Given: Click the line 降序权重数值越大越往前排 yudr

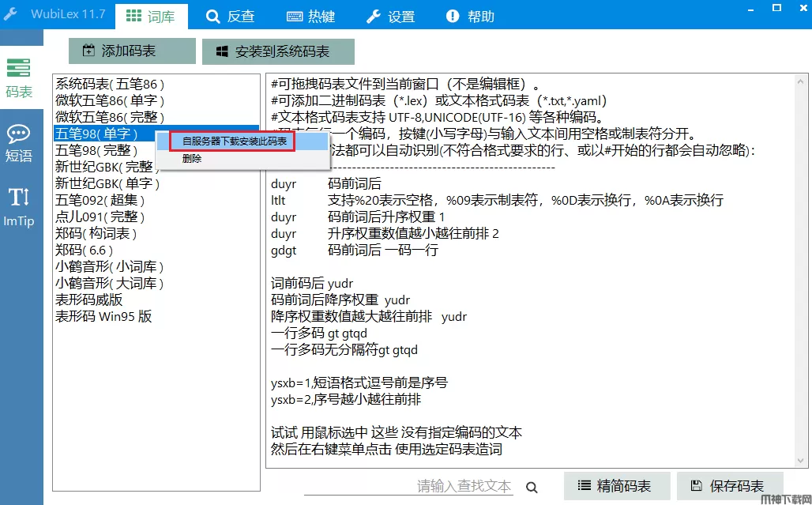Looking at the screenshot, I should (369, 316).
